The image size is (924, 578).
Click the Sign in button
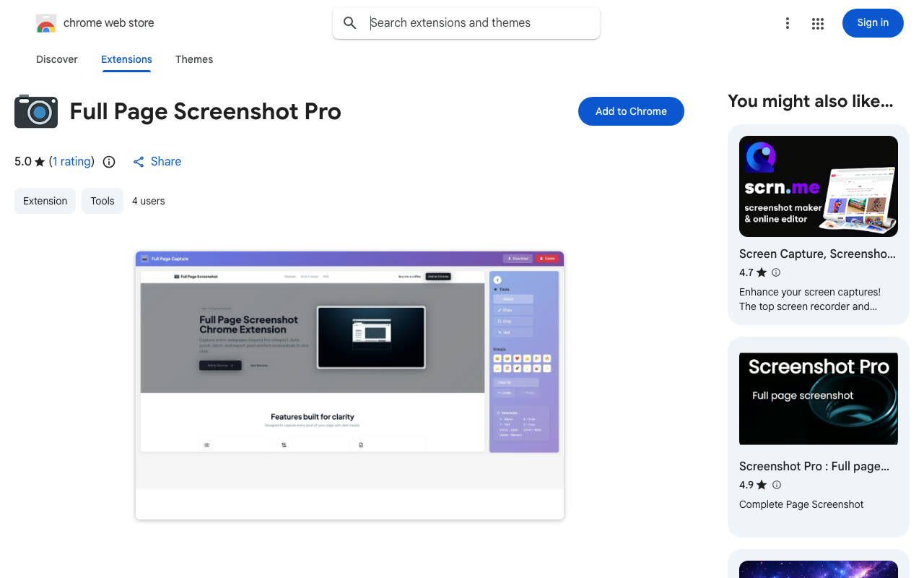(x=873, y=23)
